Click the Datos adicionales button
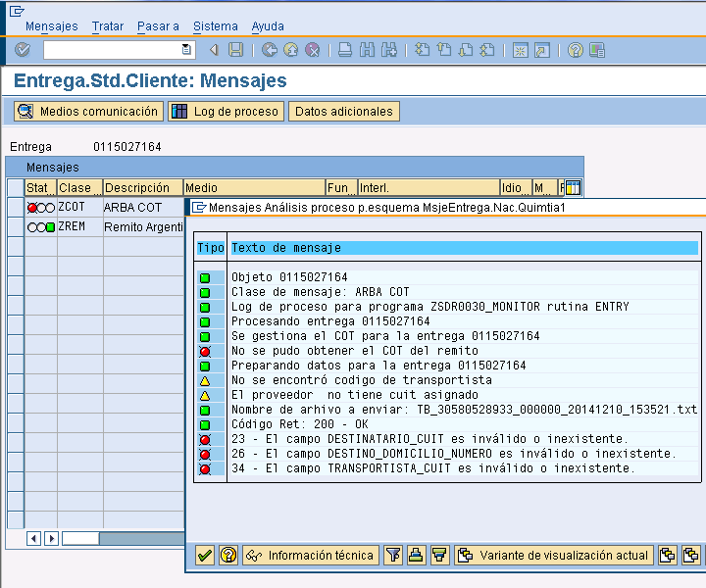The height and width of the screenshot is (588, 706). point(344,111)
